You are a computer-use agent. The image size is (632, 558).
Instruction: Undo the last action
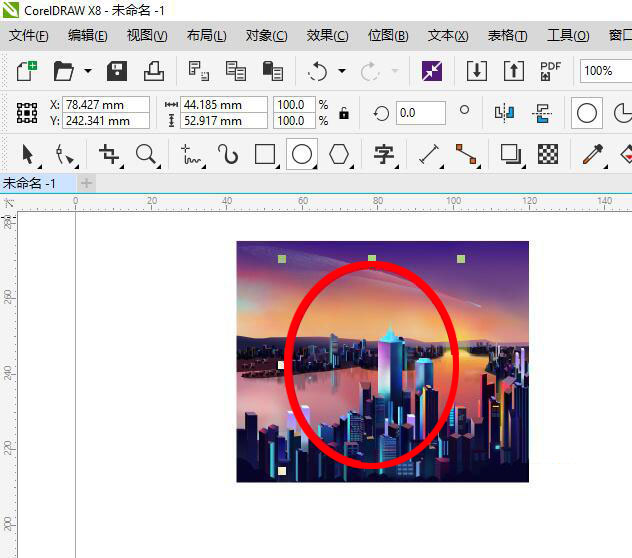[x=317, y=71]
